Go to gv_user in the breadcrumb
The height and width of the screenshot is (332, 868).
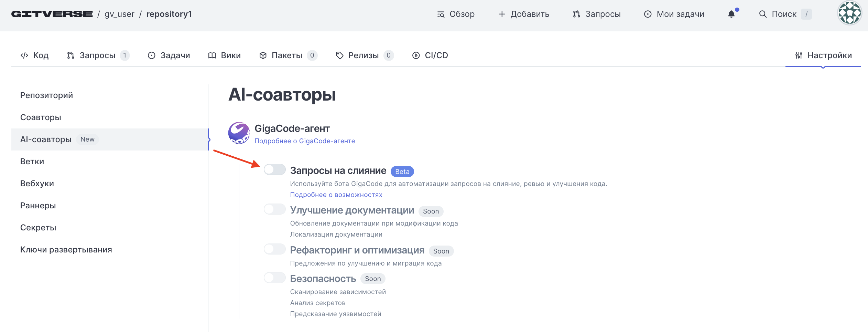119,14
